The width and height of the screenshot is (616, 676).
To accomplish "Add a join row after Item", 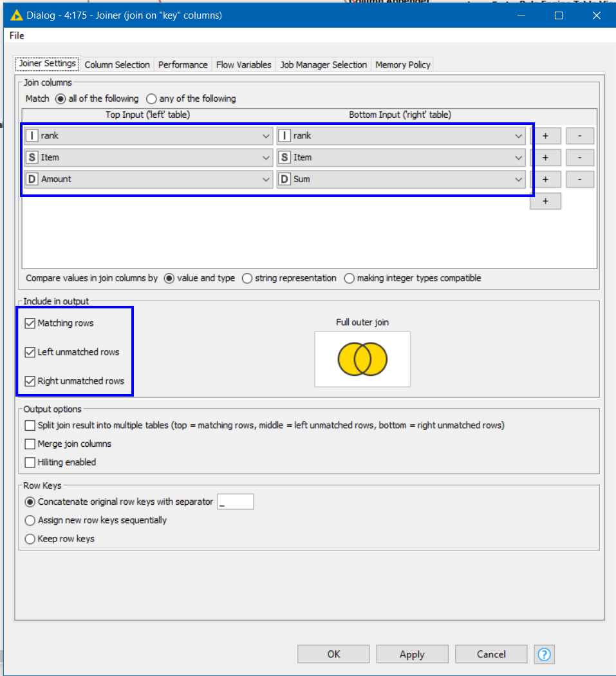I will [545, 158].
